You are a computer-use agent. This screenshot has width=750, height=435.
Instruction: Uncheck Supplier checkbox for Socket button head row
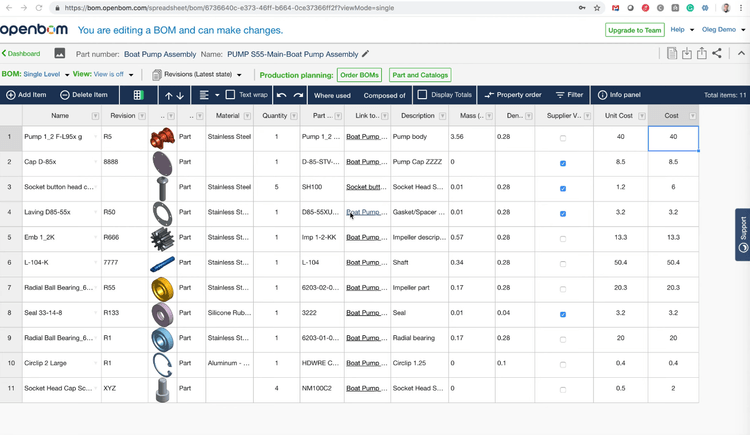point(563,189)
